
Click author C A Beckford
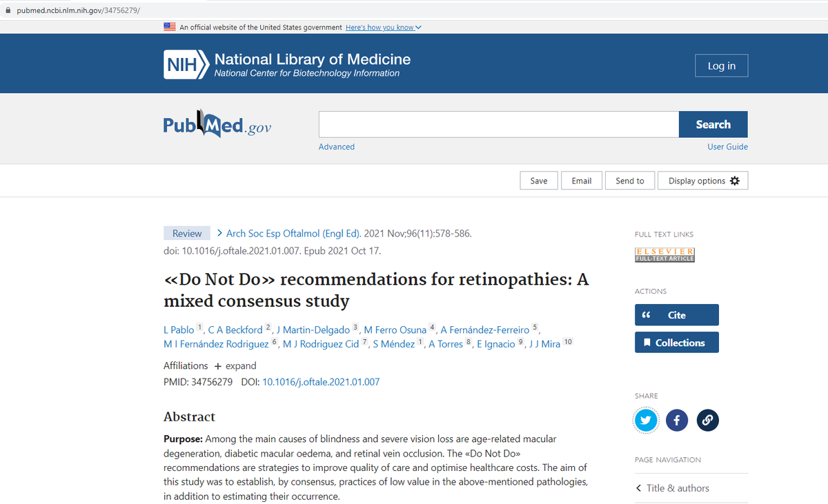(x=235, y=330)
